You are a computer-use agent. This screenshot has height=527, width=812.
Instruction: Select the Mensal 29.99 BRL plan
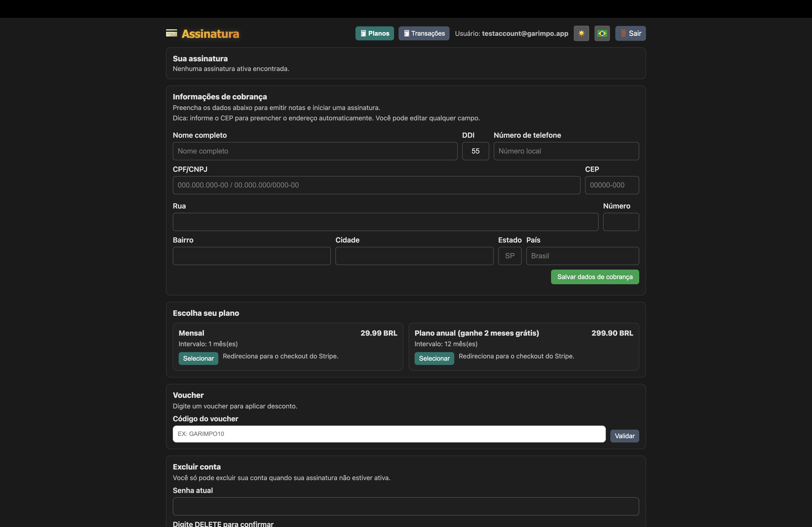pyautogui.click(x=198, y=358)
